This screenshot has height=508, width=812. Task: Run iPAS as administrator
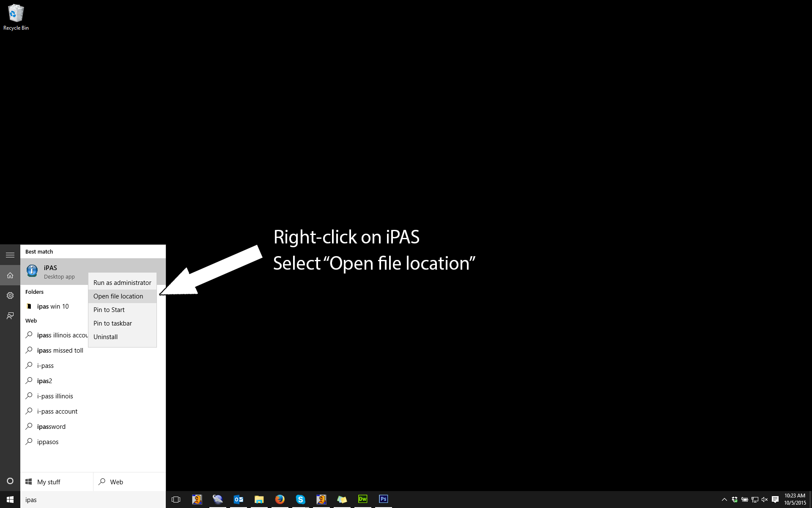coord(122,282)
